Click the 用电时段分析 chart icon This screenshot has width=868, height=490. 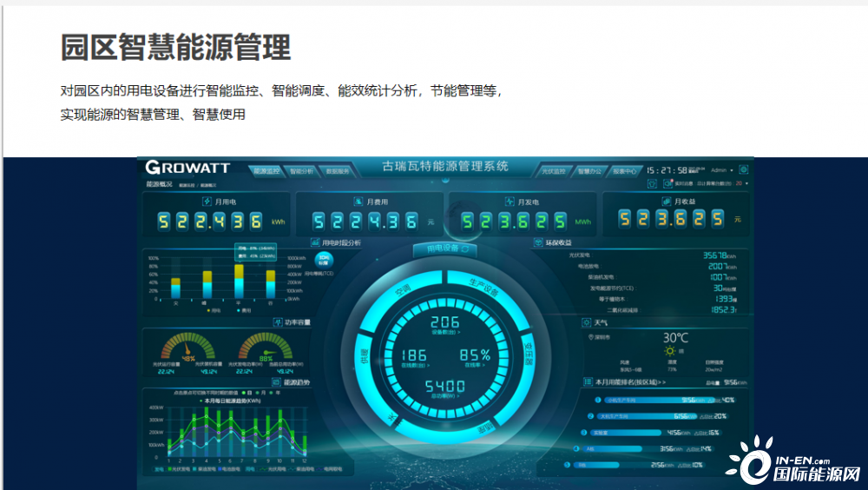pos(315,242)
